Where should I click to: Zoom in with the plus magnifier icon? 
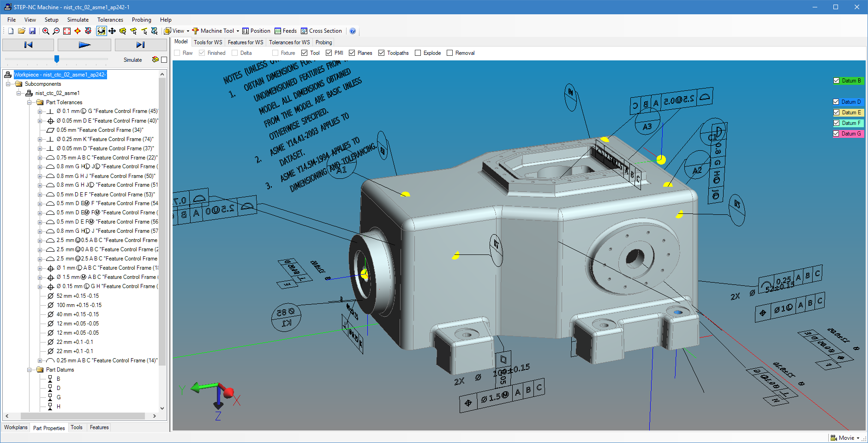46,31
